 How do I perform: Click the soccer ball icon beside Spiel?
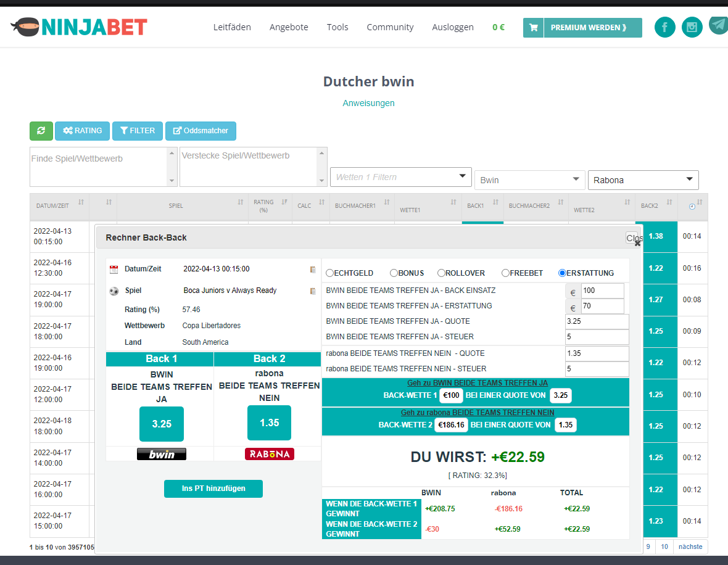point(114,291)
